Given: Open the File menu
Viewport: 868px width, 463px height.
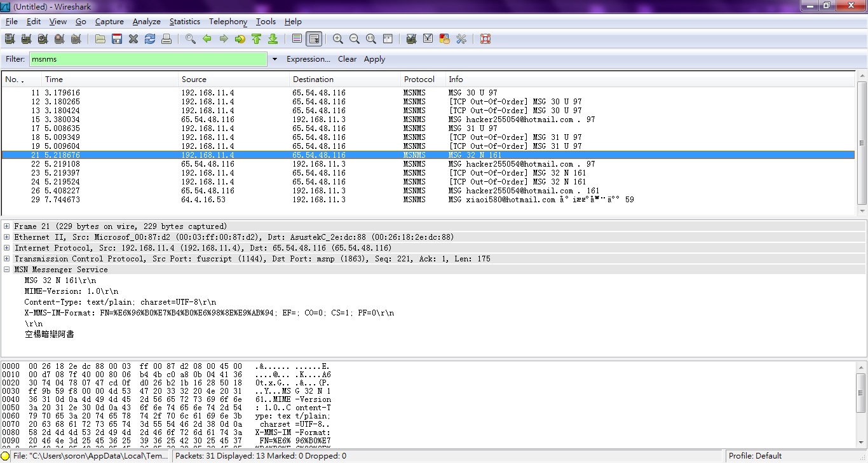Looking at the screenshot, I should click(11, 22).
